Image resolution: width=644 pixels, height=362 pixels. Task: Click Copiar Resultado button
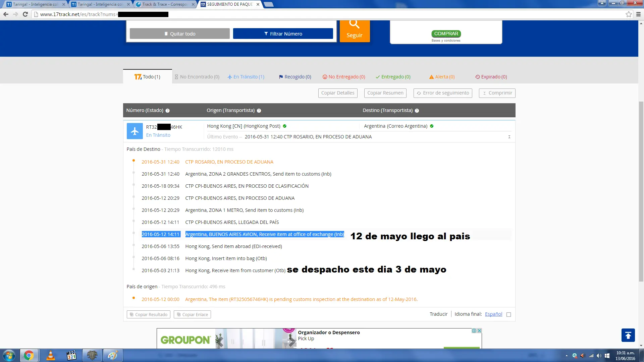149,314
